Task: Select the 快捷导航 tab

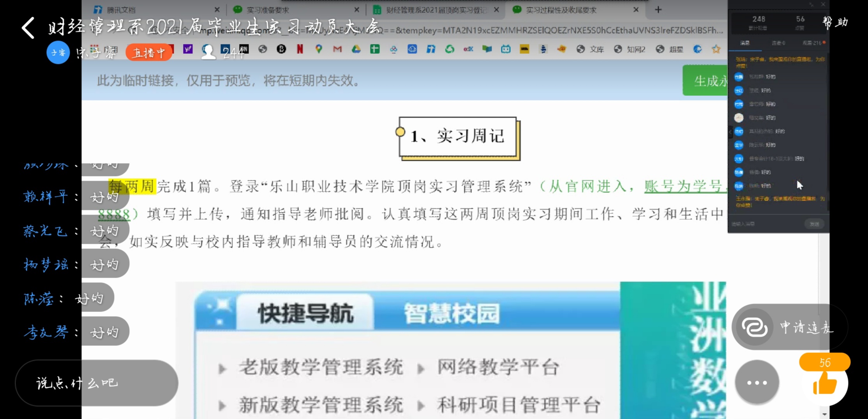Action: coord(305,313)
